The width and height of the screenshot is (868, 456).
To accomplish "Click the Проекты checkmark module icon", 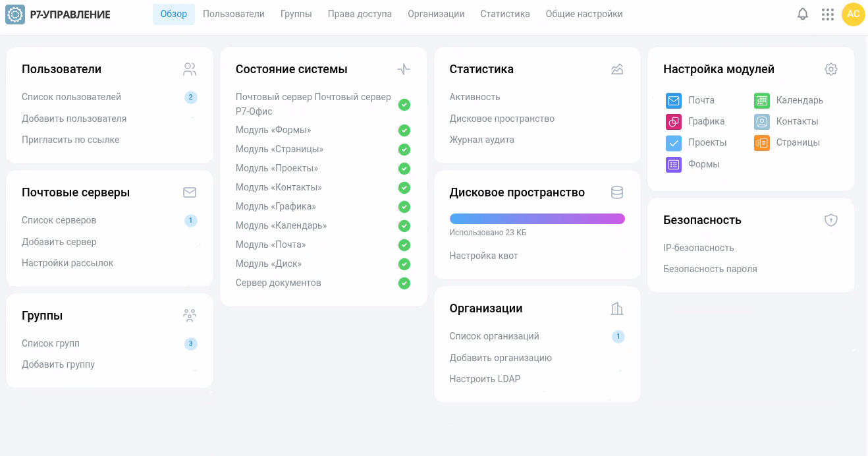I will point(674,142).
